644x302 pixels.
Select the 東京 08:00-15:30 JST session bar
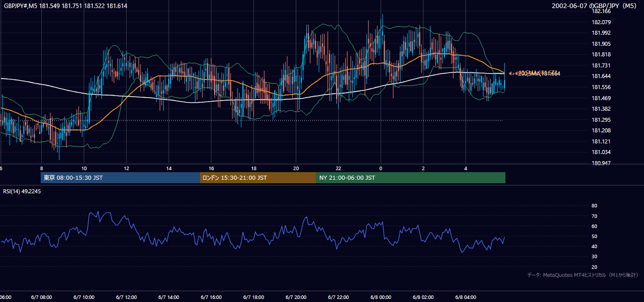pyautogui.click(x=120, y=178)
